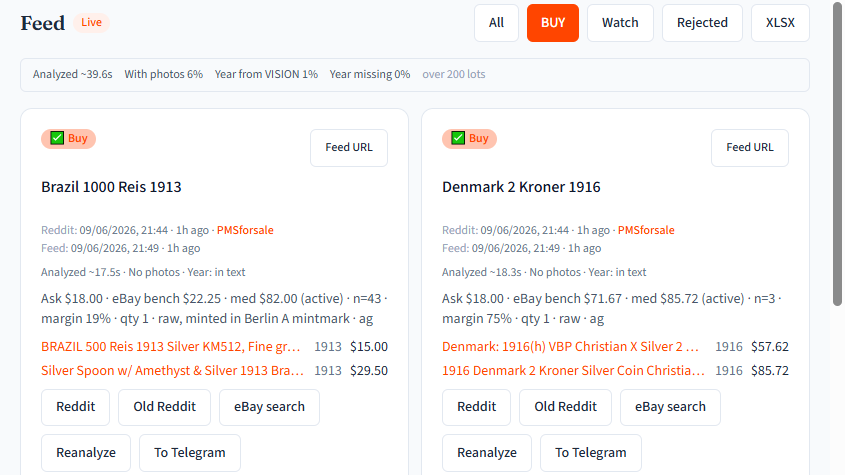845x475 pixels.
Task: Click Reddit button on Brazil card
Action: tap(75, 407)
